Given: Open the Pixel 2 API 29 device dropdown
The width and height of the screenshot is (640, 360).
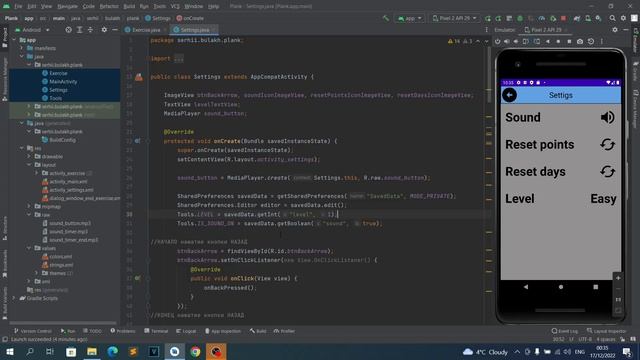Looking at the screenshot, I should [x=454, y=18].
